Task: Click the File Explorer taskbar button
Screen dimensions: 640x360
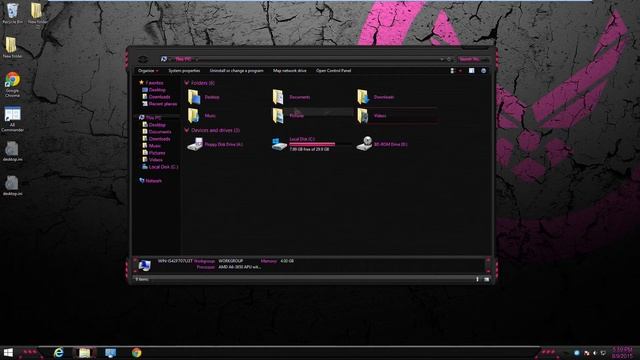Action: pyautogui.click(x=84, y=353)
